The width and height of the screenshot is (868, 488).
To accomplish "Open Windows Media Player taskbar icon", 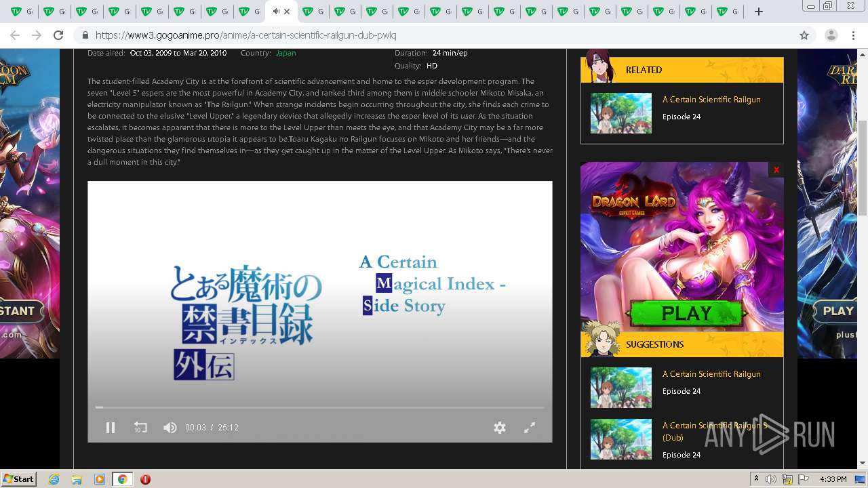I will click(100, 479).
